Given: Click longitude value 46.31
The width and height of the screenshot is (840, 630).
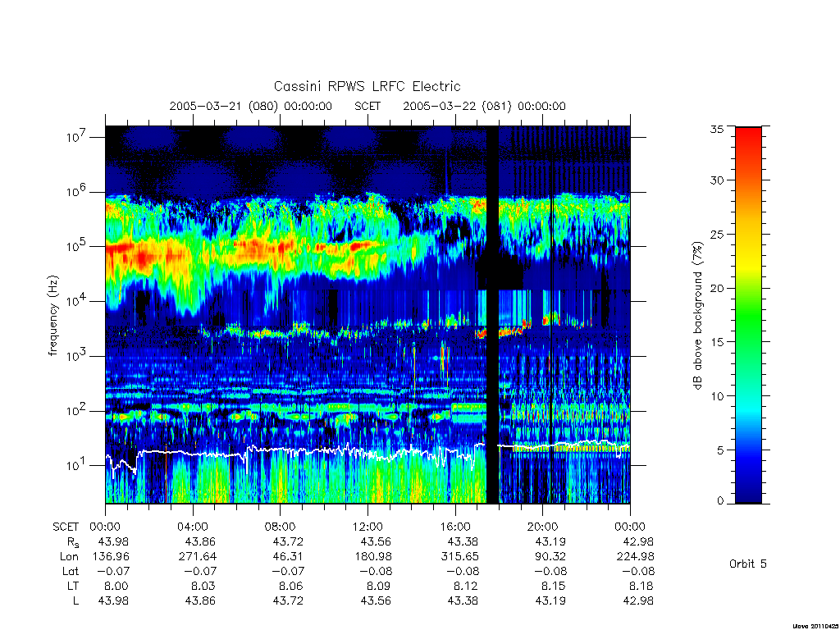Looking at the screenshot, I should (288, 556).
